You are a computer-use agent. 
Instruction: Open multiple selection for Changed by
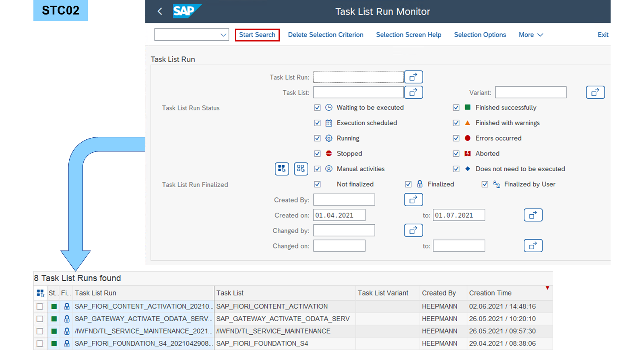[413, 230]
